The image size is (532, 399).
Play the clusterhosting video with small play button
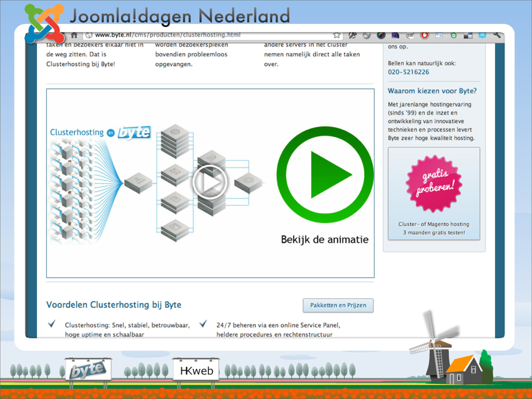pyautogui.click(x=210, y=182)
